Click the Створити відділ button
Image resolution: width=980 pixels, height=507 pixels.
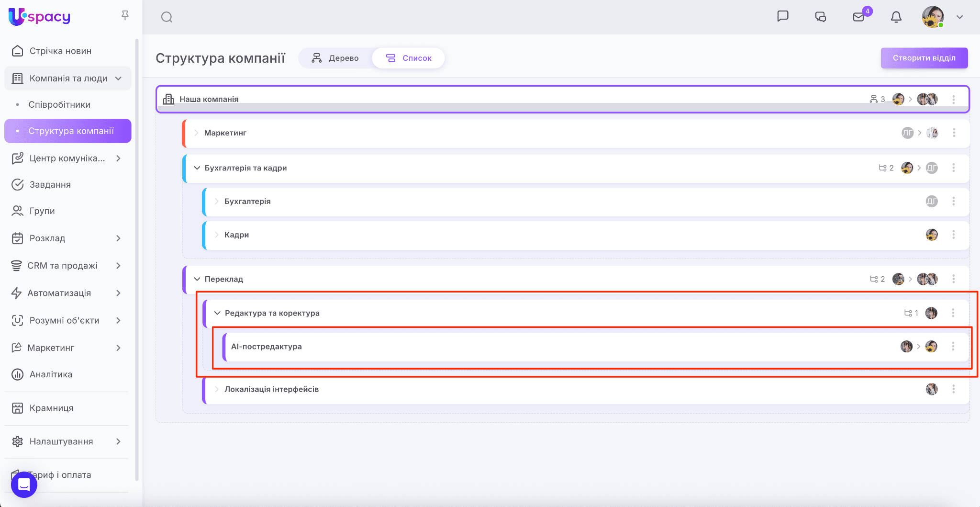924,58
